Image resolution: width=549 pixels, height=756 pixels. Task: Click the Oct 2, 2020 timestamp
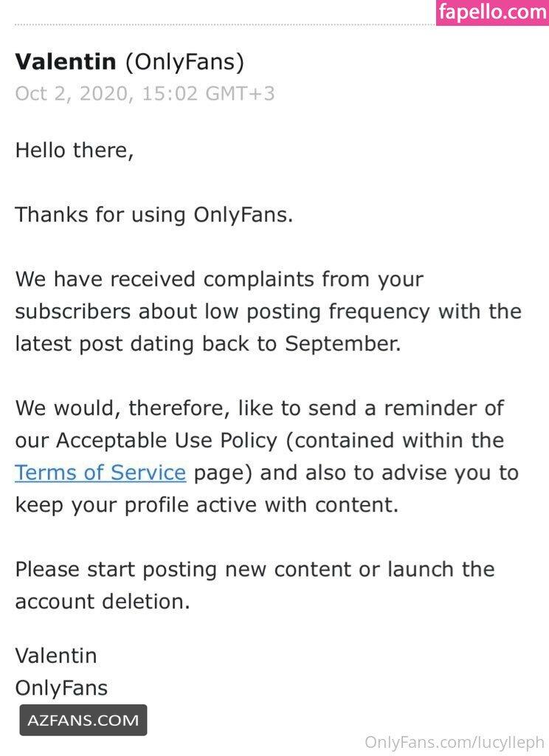pyautogui.click(x=145, y=94)
